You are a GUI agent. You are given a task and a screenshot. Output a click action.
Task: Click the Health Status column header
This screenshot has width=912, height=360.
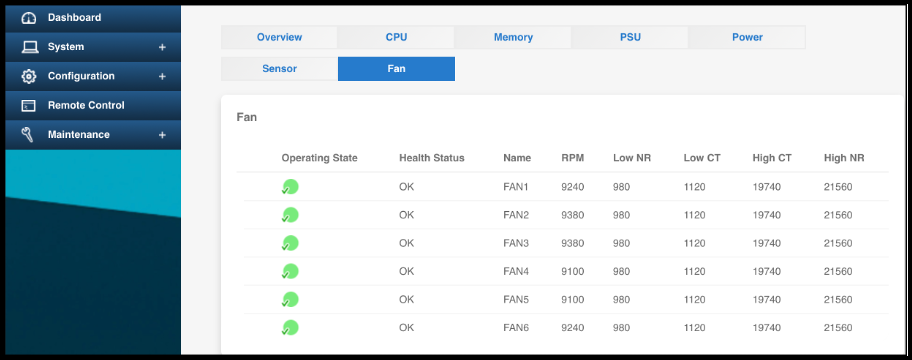432,158
